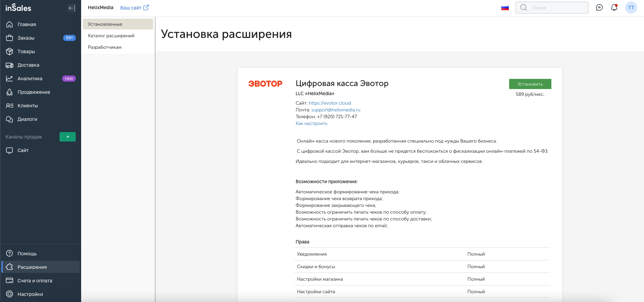Open the messages chat icon in header
644x302 pixels.
[x=599, y=7]
